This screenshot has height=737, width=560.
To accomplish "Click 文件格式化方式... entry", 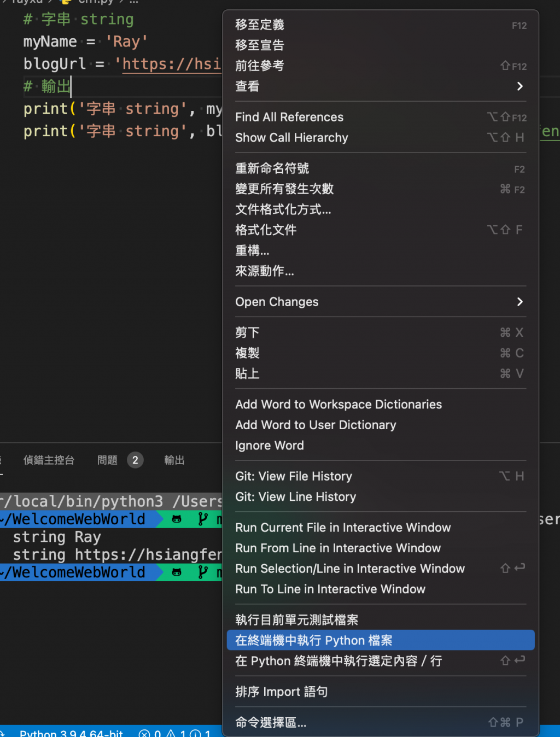I will point(381,209).
